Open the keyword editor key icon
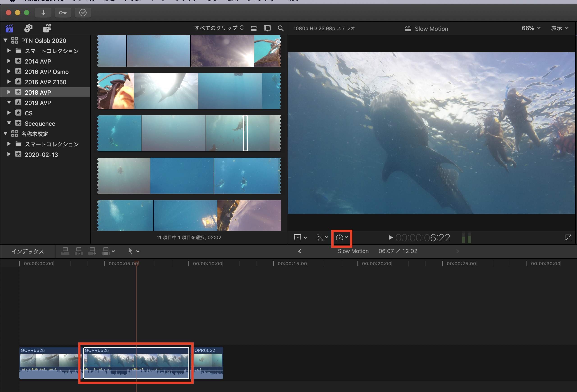577x392 pixels. (x=63, y=13)
